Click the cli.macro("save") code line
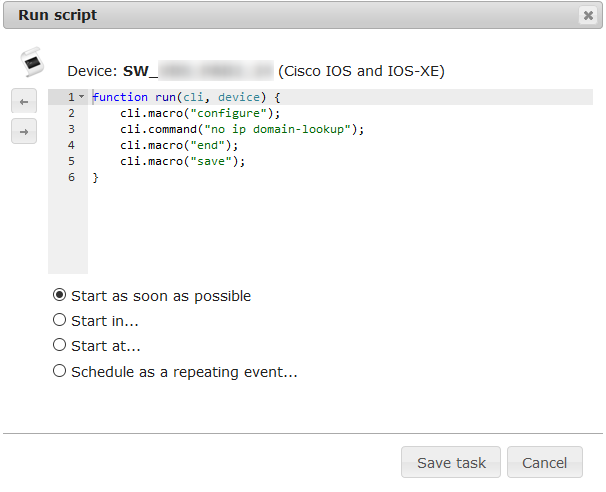Image resolution: width=606 pixels, height=492 pixels. (x=182, y=161)
